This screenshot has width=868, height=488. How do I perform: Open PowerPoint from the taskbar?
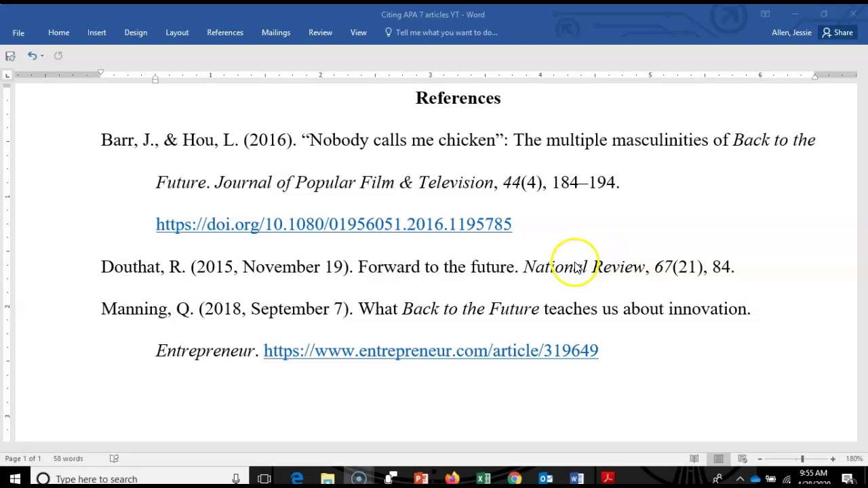421,479
